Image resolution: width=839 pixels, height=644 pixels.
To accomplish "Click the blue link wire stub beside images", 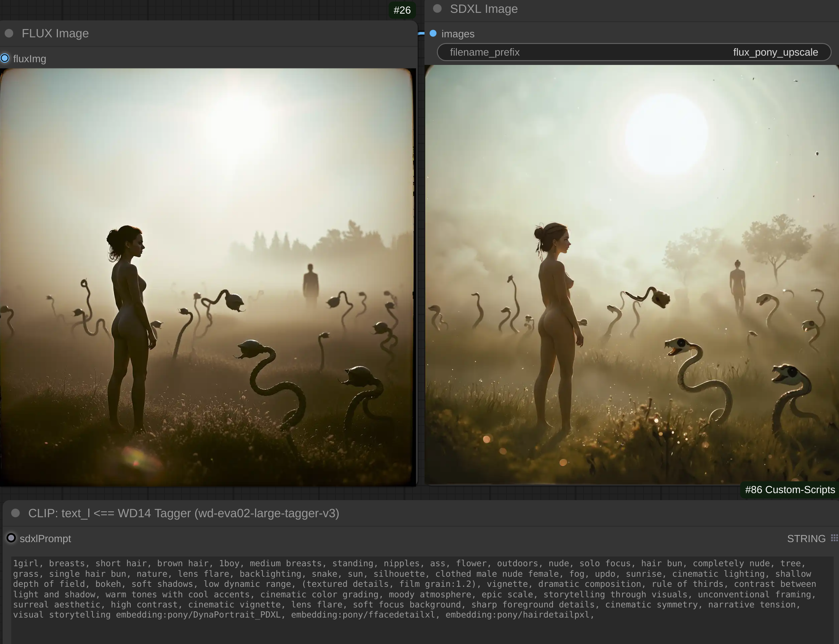I will (x=421, y=34).
